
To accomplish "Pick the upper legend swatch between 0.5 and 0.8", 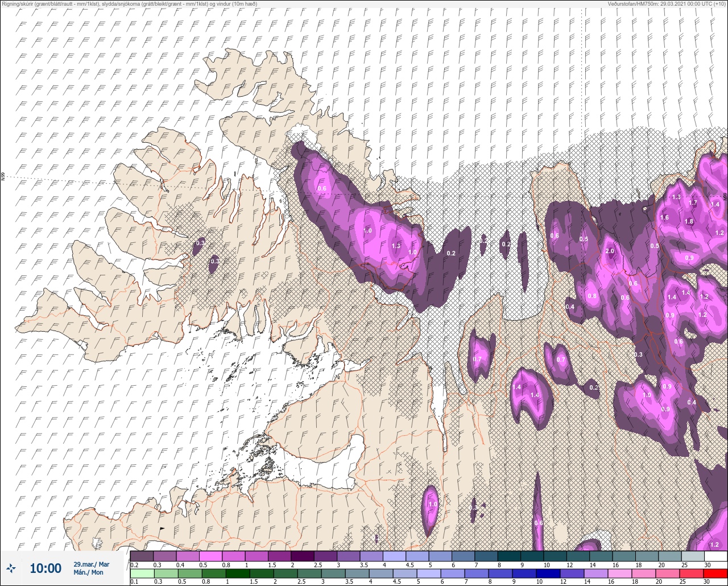I will click(x=210, y=556).
